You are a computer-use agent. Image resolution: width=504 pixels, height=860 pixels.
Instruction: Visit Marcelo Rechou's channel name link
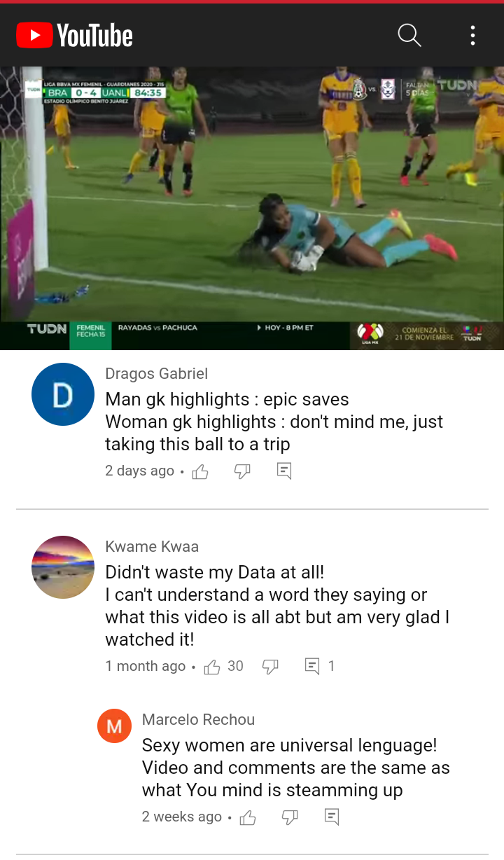click(x=198, y=720)
